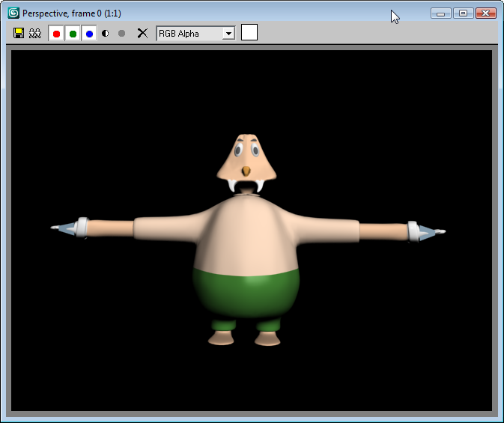The height and width of the screenshot is (423, 504).
Task: Click the 3ds Max window icon in title bar
Action: pos(13,13)
